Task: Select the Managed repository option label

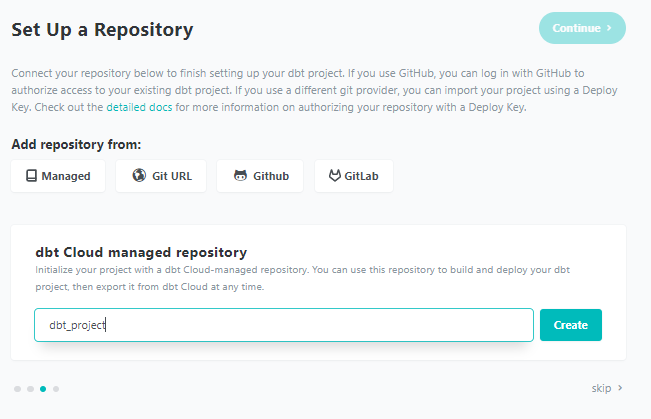Action: coord(66,176)
